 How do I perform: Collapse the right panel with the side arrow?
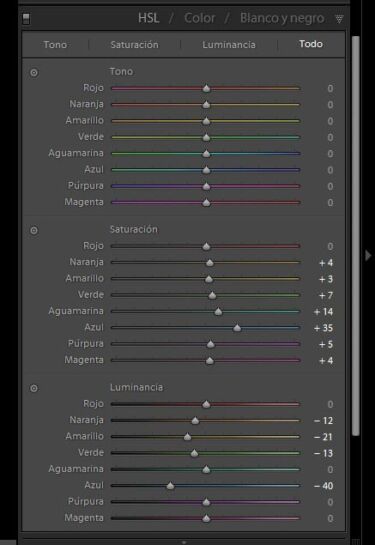pos(368,255)
